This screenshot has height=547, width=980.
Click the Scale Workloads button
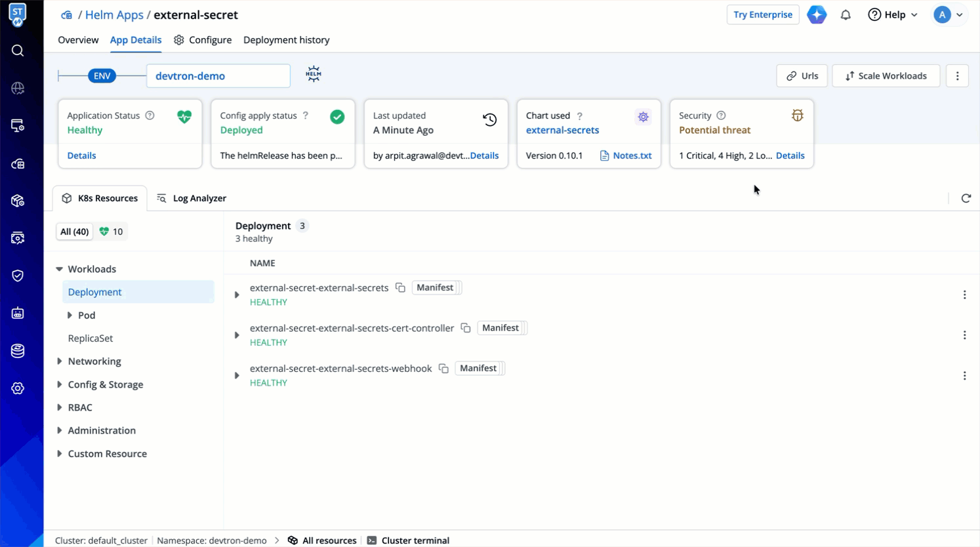click(x=886, y=76)
